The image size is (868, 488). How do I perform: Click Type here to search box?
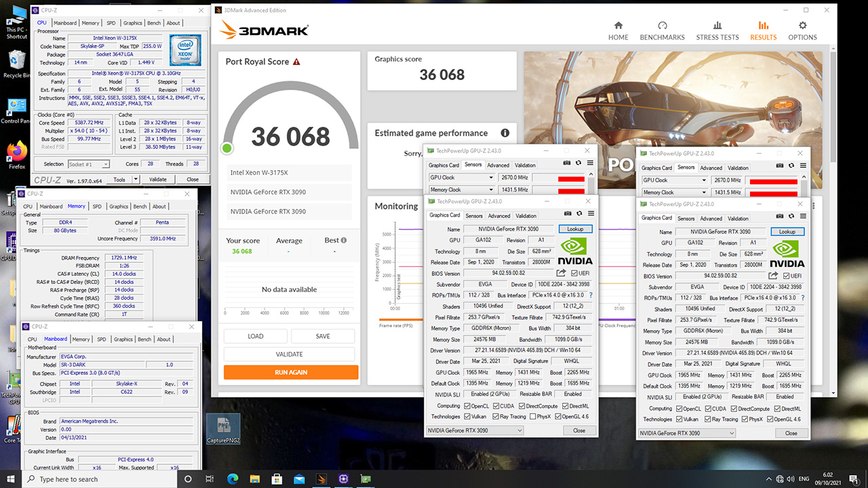coord(99,479)
